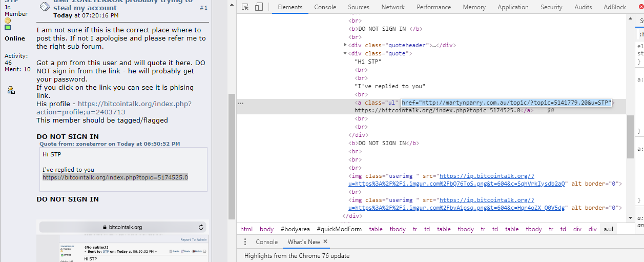Click the STP green activity square icon
The image size is (644, 262).
click(8, 28)
